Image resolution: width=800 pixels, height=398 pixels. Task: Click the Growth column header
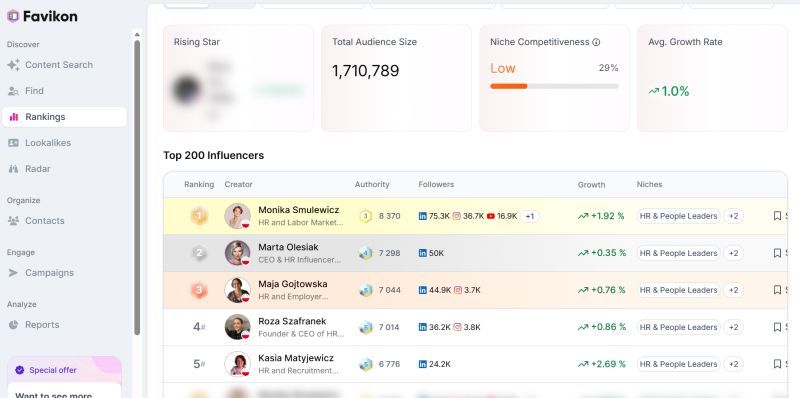591,184
